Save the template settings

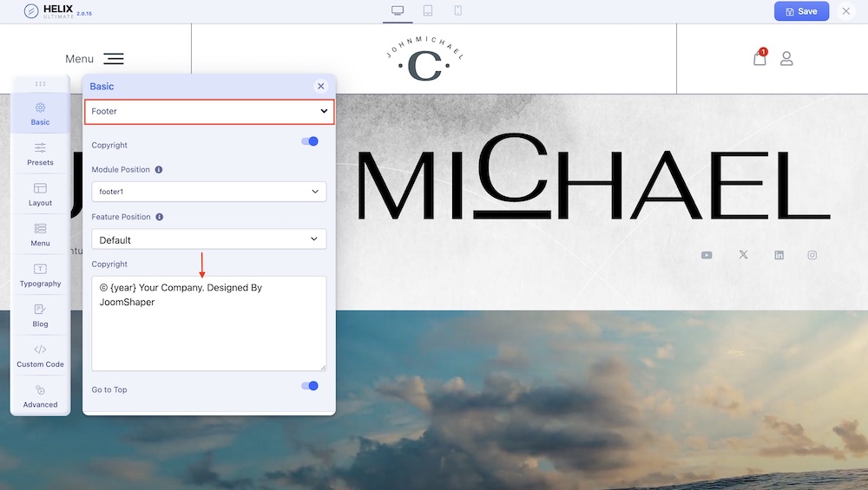(x=801, y=11)
